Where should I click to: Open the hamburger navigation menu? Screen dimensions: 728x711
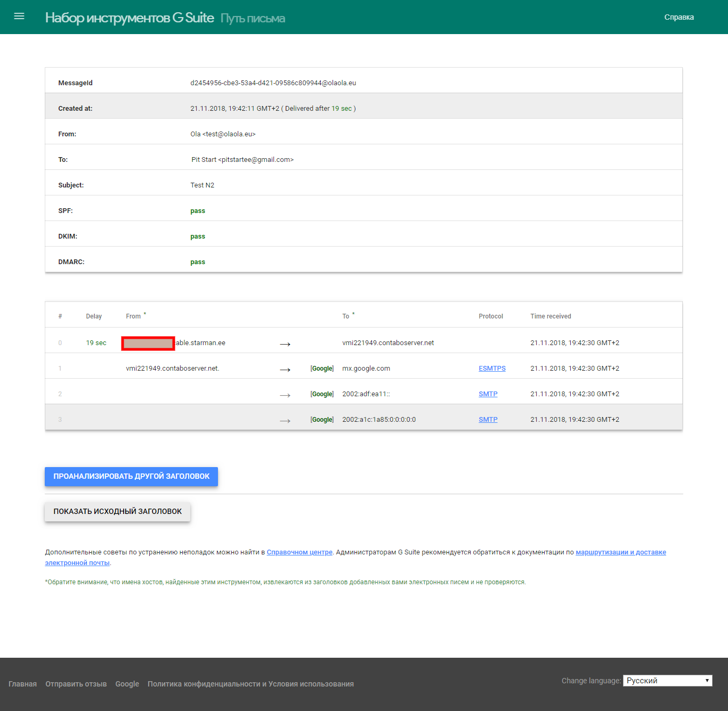19,16
